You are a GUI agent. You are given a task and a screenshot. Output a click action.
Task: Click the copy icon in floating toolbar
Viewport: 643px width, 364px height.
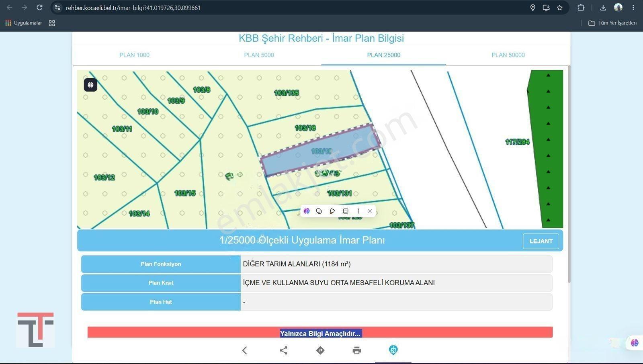point(319,211)
